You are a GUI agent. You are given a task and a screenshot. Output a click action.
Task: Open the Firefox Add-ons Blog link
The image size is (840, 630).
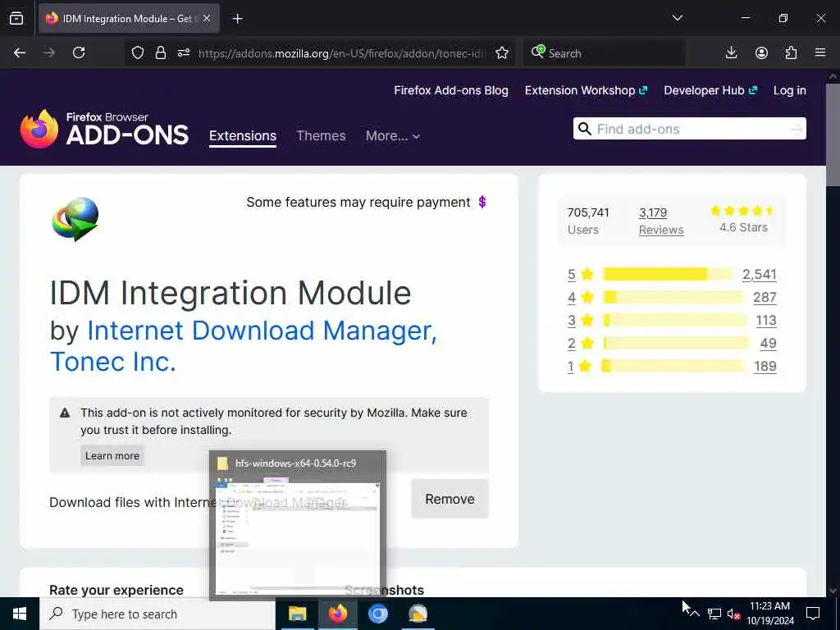451,90
